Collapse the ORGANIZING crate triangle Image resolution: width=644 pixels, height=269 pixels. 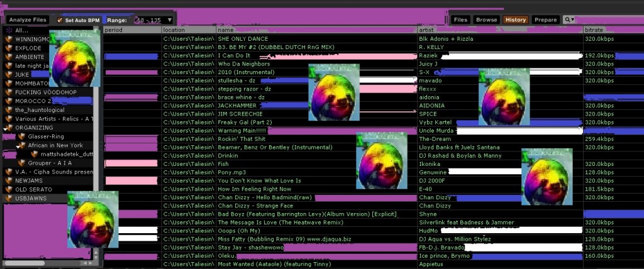tap(4, 129)
